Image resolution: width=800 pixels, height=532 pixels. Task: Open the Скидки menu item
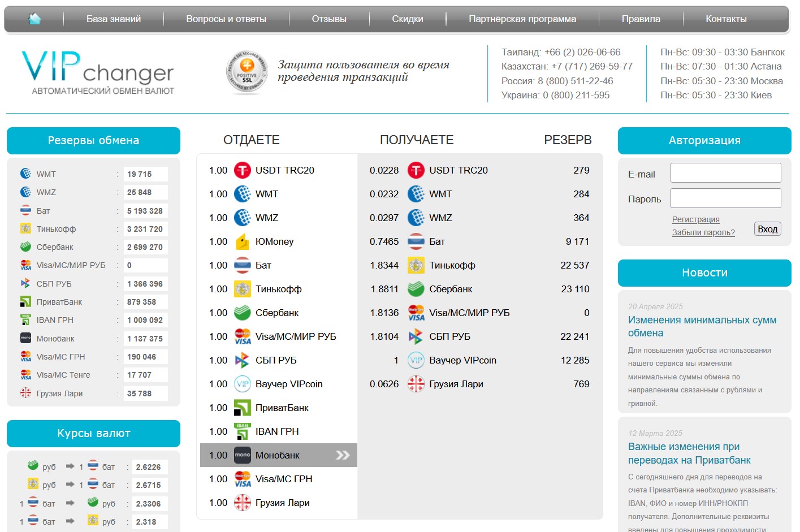pyautogui.click(x=408, y=19)
